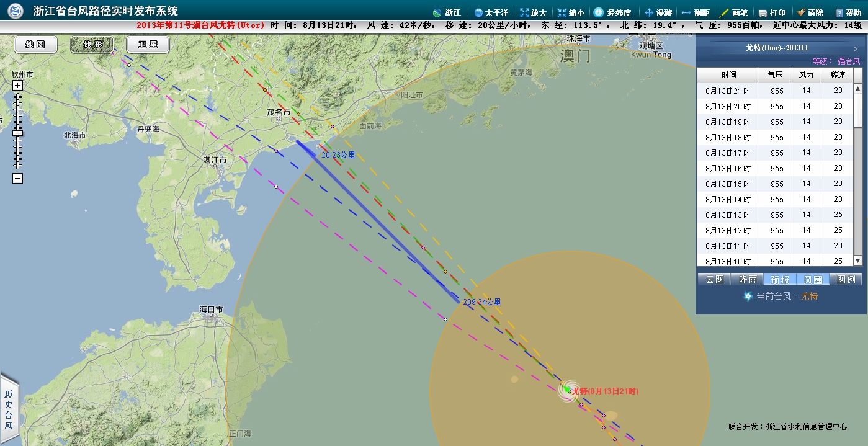Switch map to 地图 standard view

pyautogui.click(x=35, y=45)
